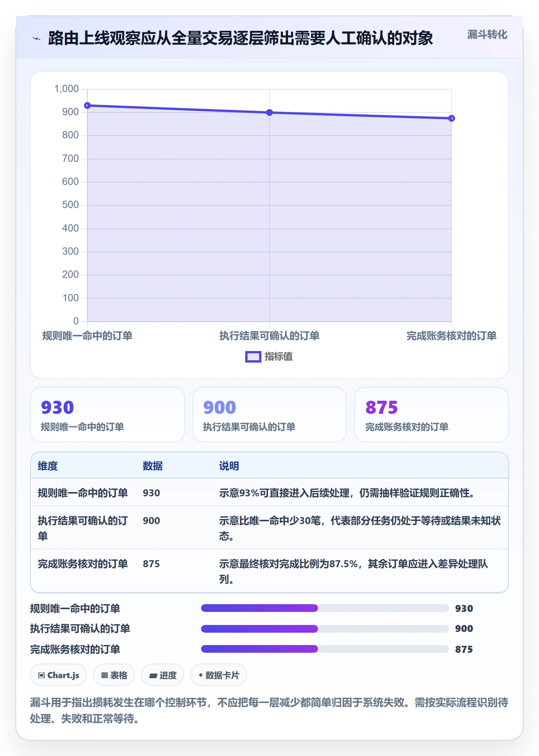Click the progress label 执行结果可确认的订单
Image resolution: width=539 pixels, height=756 pixels.
tap(80, 629)
